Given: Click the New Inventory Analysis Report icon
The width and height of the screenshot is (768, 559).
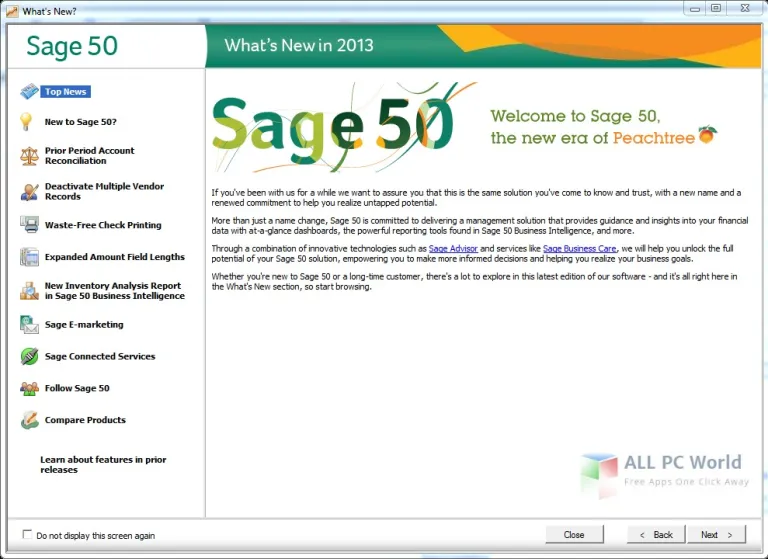Looking at the screenshot, I should pyautogui.click(x=28, y=291).
